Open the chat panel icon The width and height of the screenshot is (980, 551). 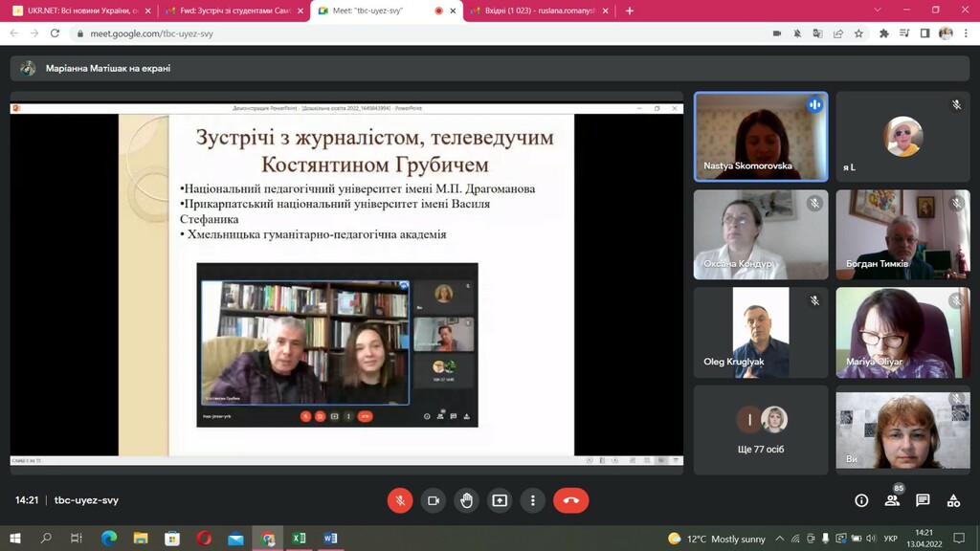(x=923, y=500)
